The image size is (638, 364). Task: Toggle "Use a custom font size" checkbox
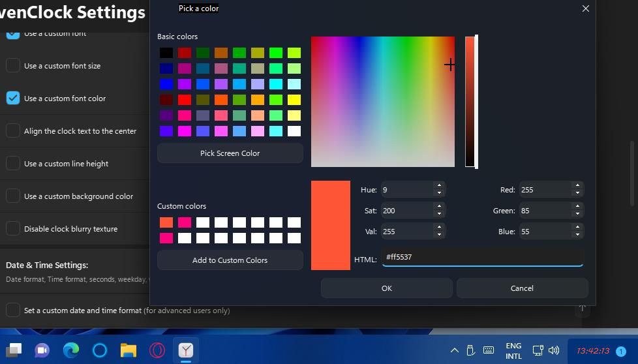(13, 66)
